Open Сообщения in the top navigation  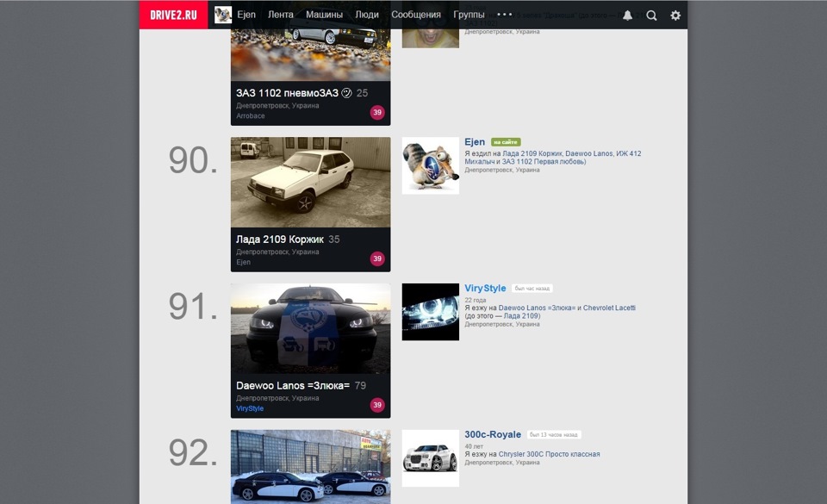[416, 15]
